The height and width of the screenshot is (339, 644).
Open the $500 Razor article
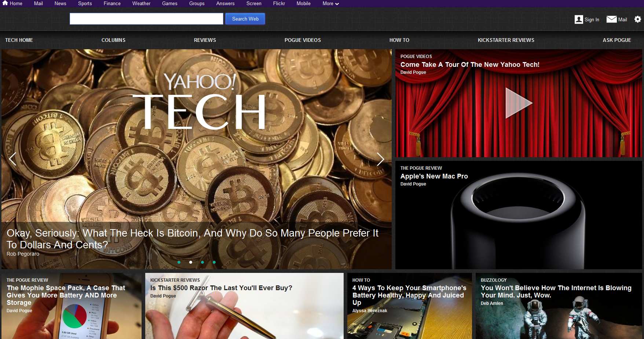click(x=221, y=288)
